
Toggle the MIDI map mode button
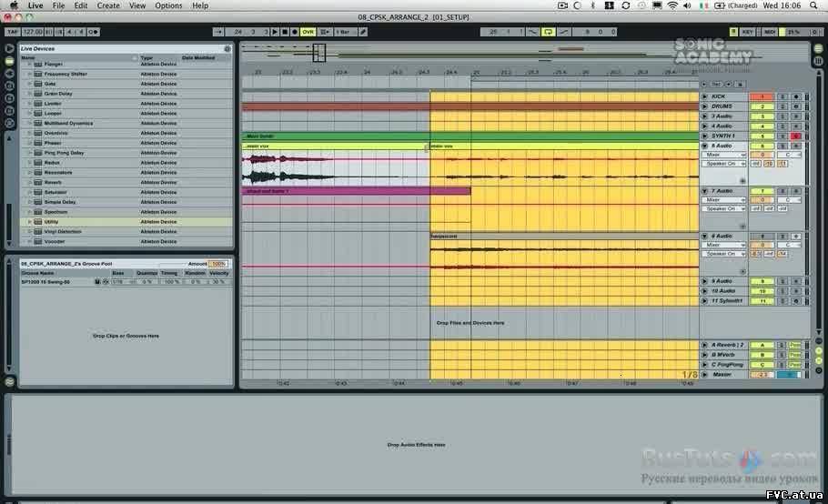[770, 32]
